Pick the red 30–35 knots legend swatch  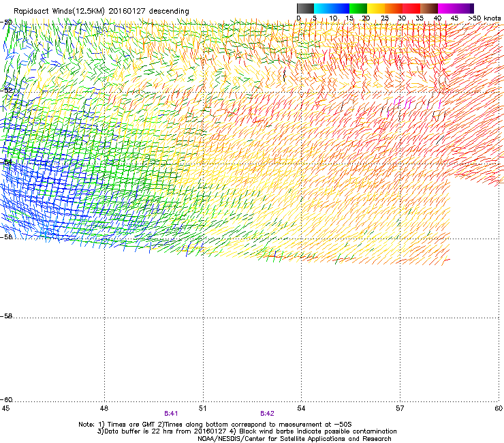coord(411,8)
